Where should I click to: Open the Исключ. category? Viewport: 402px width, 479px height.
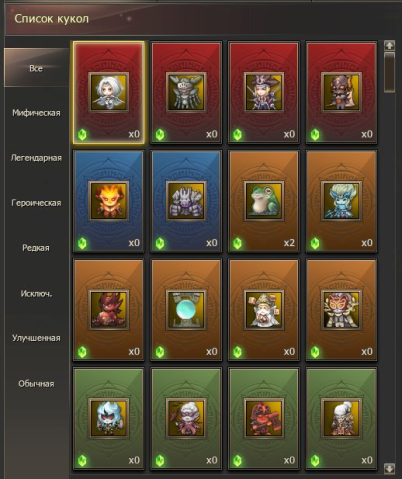(x=36, y=294)
